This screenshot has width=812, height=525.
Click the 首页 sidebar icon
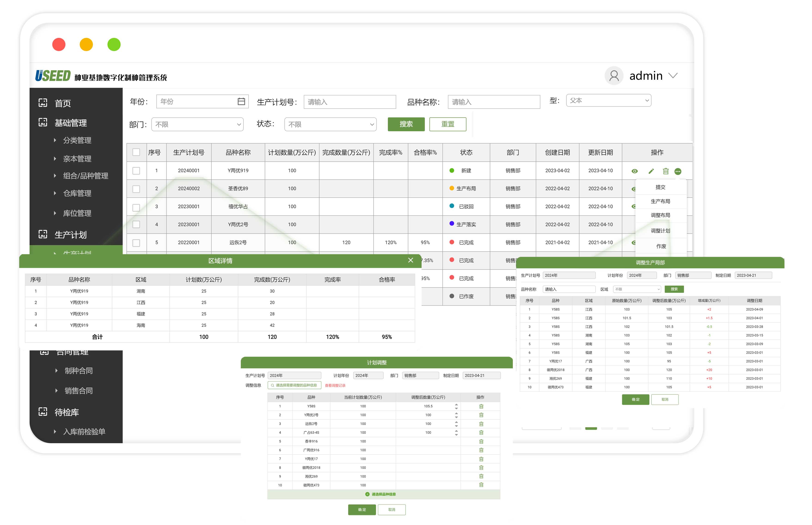pyautogui.click(x=43, y=103)
